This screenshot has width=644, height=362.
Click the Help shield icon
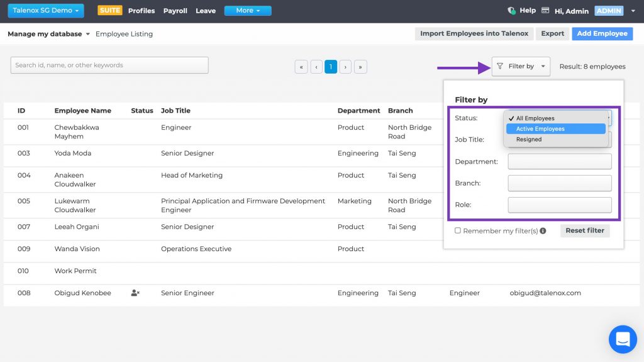click(x=511, y=11)
